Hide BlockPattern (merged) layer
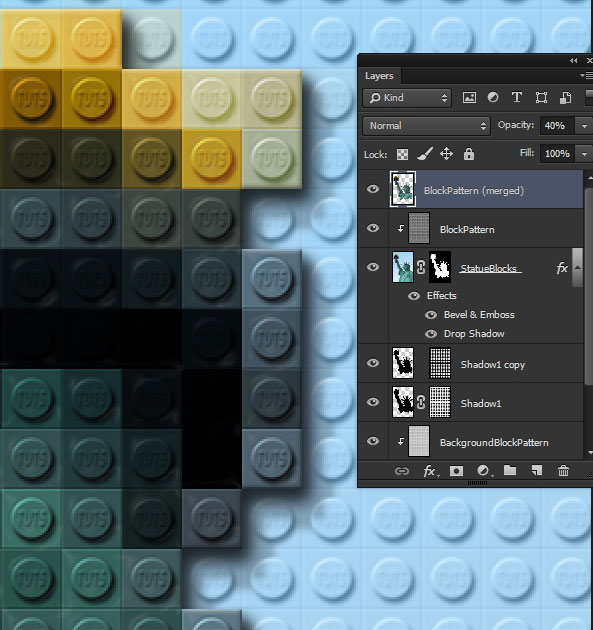This screenshot has height=630, width=593. point(373,189)
